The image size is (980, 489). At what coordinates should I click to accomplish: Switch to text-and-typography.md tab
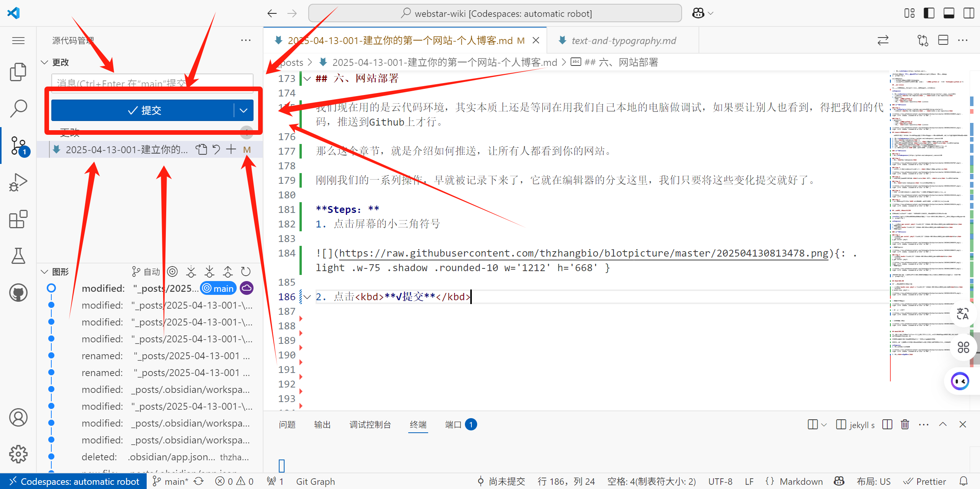click(623, 41)
